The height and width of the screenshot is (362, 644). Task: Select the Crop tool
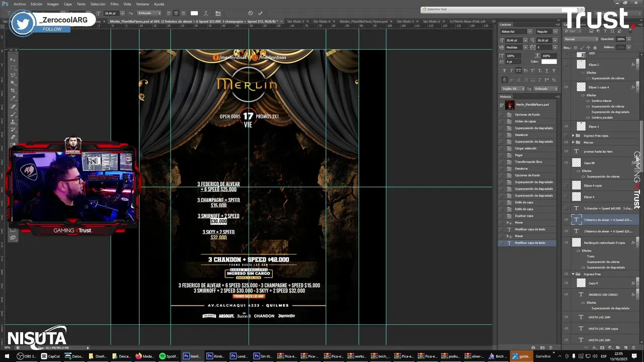click(x=13, y=90)
